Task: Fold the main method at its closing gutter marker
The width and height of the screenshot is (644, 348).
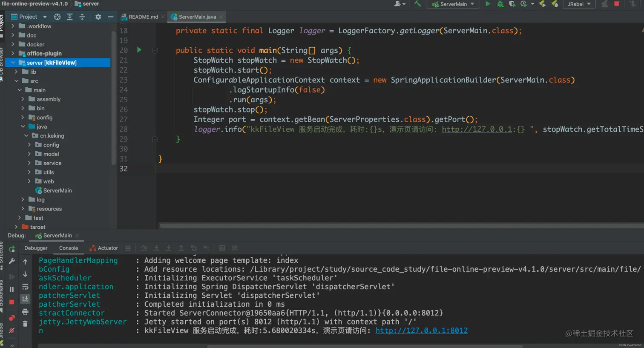Action: point(155,139)
